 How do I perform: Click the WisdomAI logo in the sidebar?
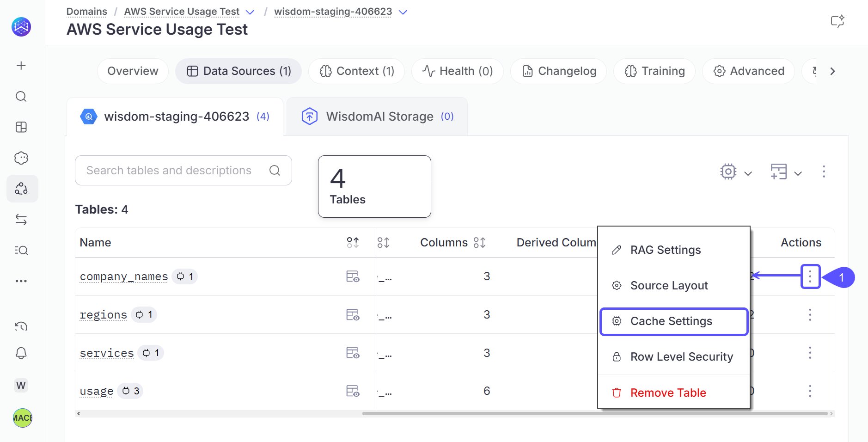(x=21, y=27)
